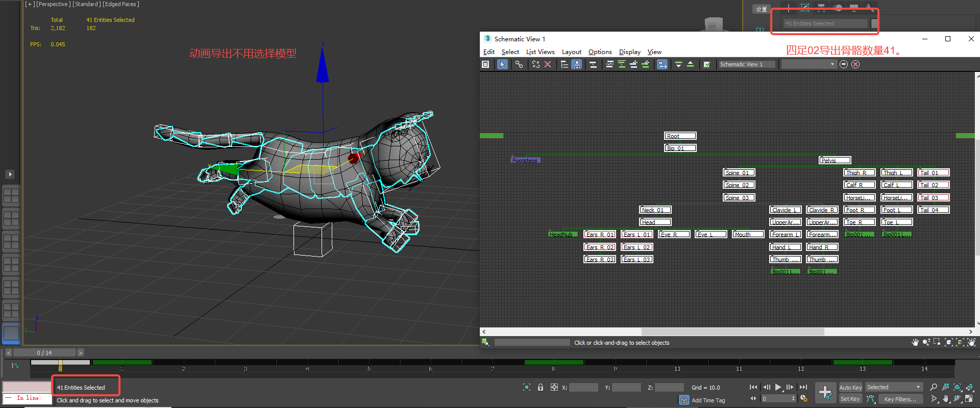Open List Views menu

[540, 52]
